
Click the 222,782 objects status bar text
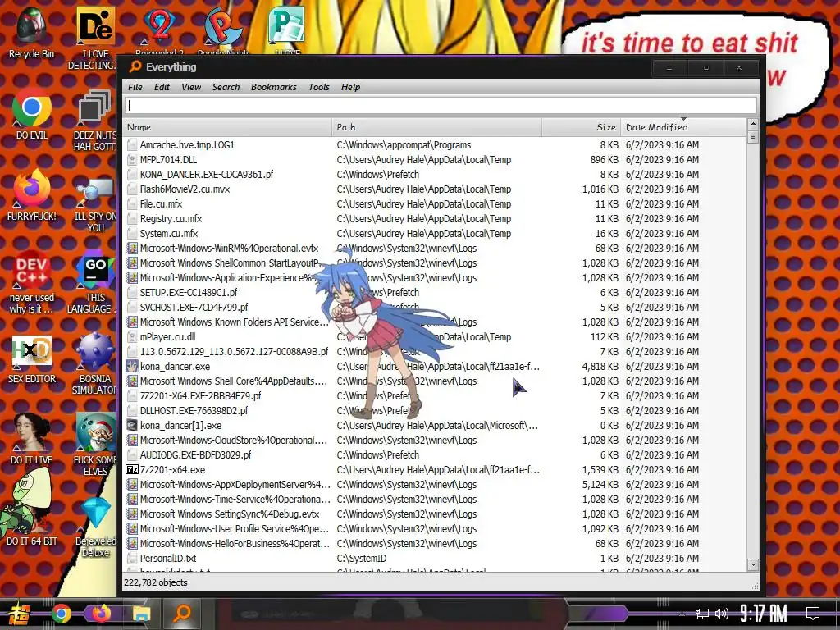tap(156, 582)
